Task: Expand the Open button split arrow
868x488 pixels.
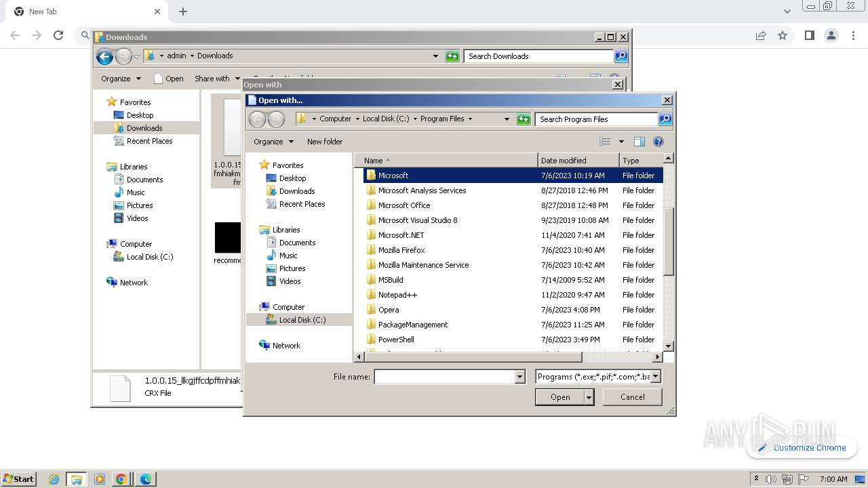Action: 589,397
